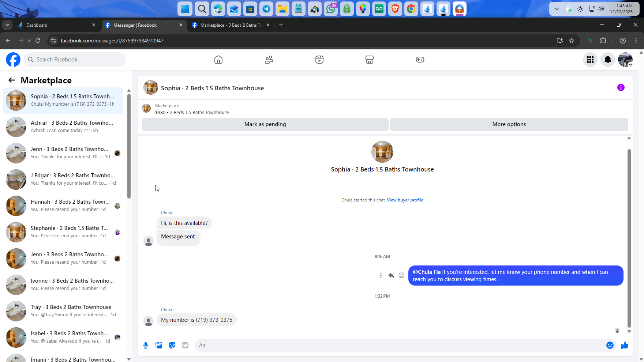Open conversation information purple icon
This screenshot has height=362, width=644.
point(621,87)
